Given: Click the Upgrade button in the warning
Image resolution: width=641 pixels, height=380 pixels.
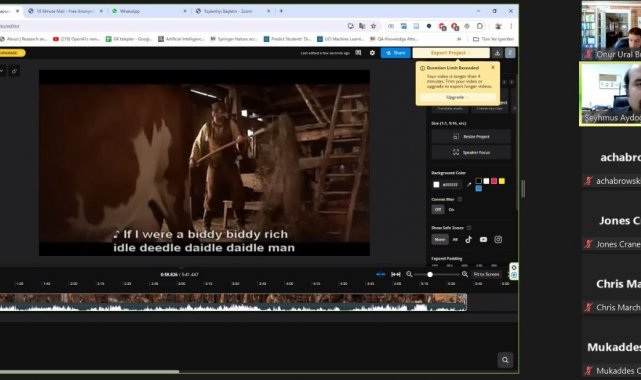Looking at the screenshot, I should coord(455,97).
